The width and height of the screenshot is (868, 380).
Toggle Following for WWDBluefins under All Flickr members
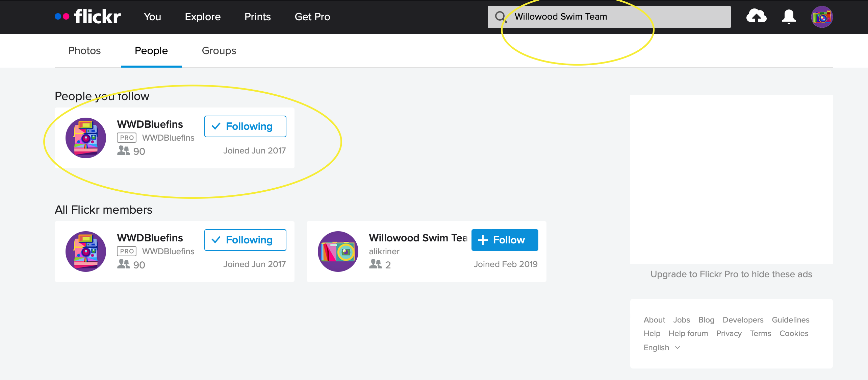point(245,240)
